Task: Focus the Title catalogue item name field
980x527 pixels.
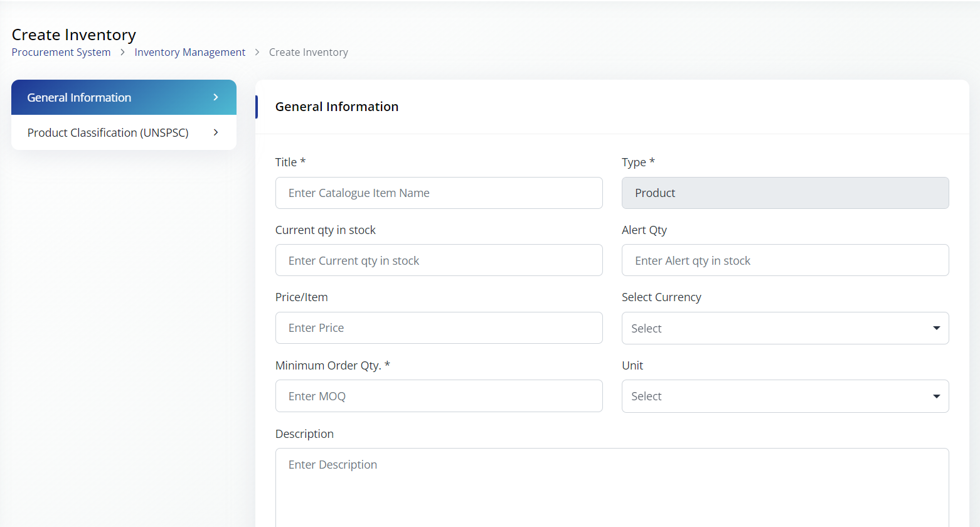Action: [x=439, y=193]
